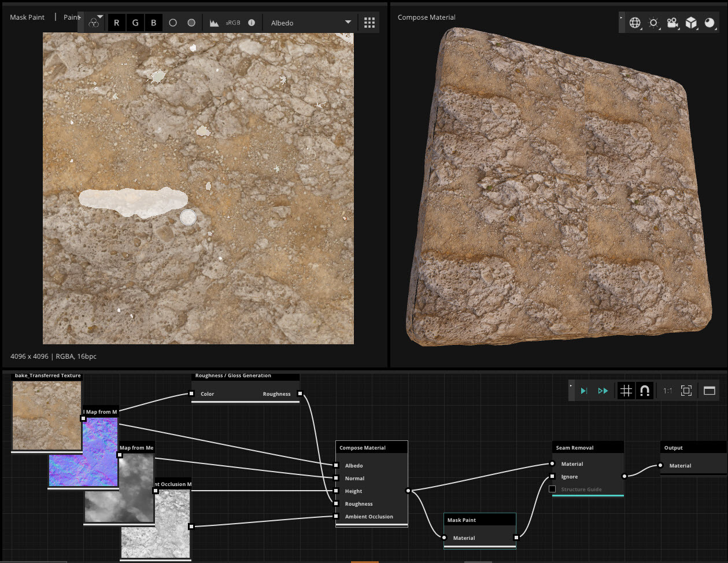Select the filled gray circle swatch after the B channel
The width and height of the screenshot is (728, 563).
(x=191, y=22)
